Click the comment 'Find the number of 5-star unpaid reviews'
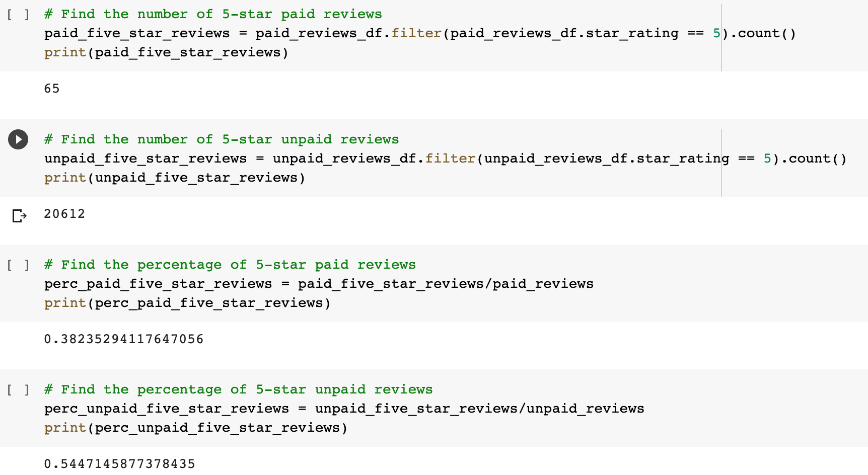The height and width of the screenshot is (475, 868). click(x=222, y=139)
